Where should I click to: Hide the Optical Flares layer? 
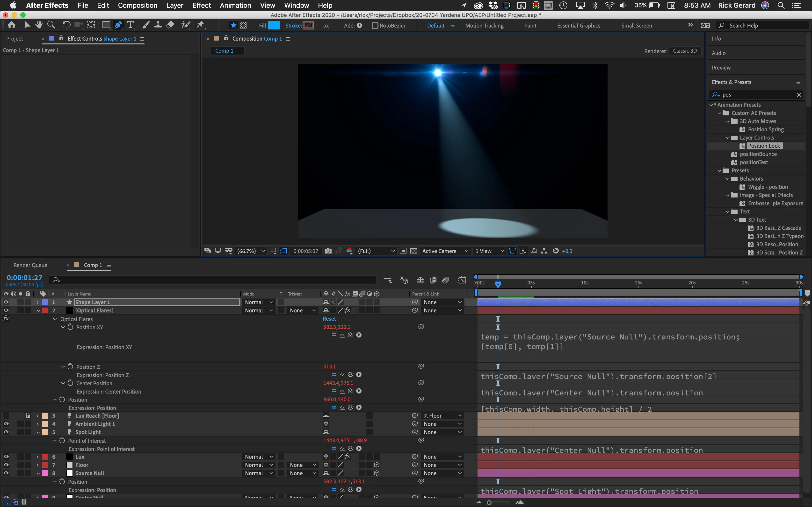[6, 310]
